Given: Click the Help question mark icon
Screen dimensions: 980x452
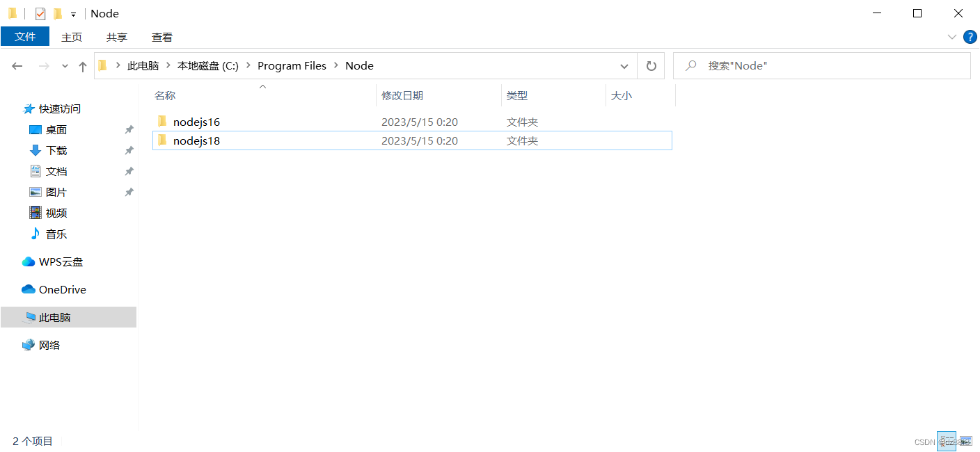Looking at the screenshot, I should (970, 37).
